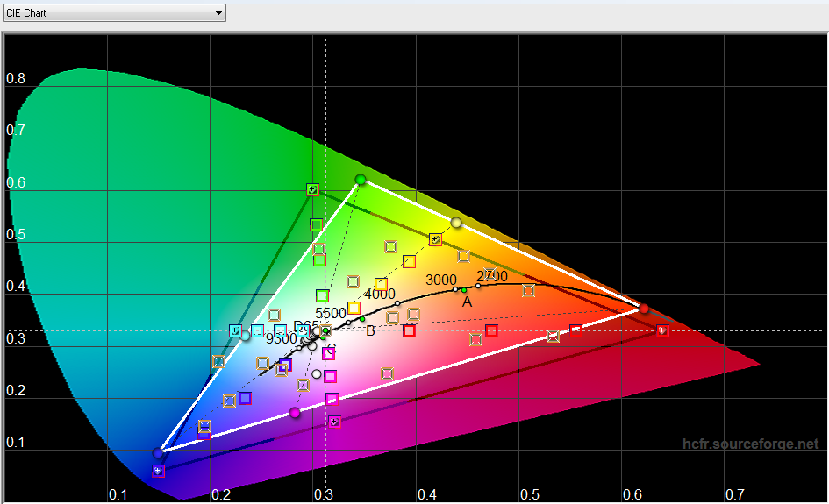The width and height of the screenshot is (829, 504).
Task: Click the 4000 color temperature label
Action: 379,294
